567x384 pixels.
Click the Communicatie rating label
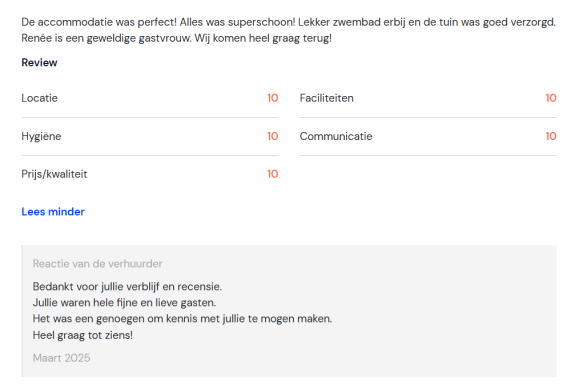336,136
